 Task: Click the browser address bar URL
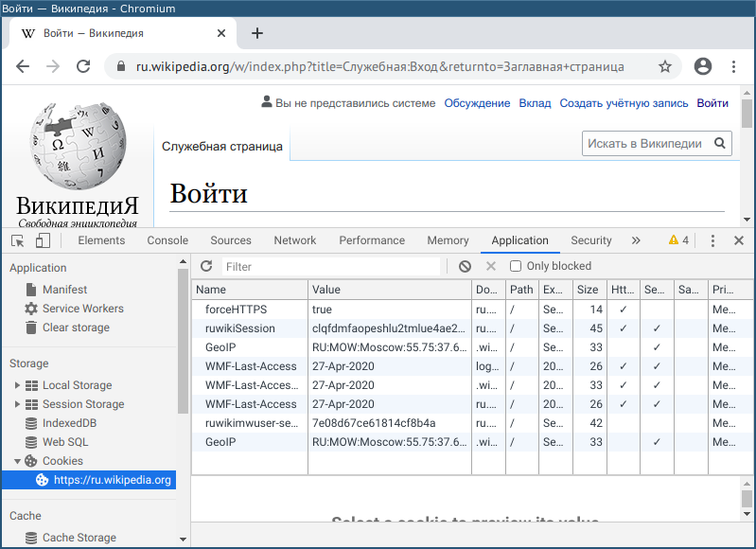pos(380,66)
